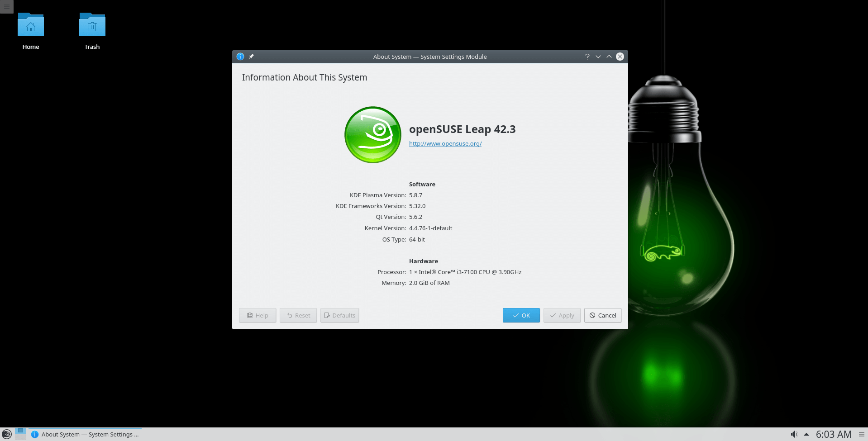
Task: Confirm with the OK button
Action: coord(521,315)
